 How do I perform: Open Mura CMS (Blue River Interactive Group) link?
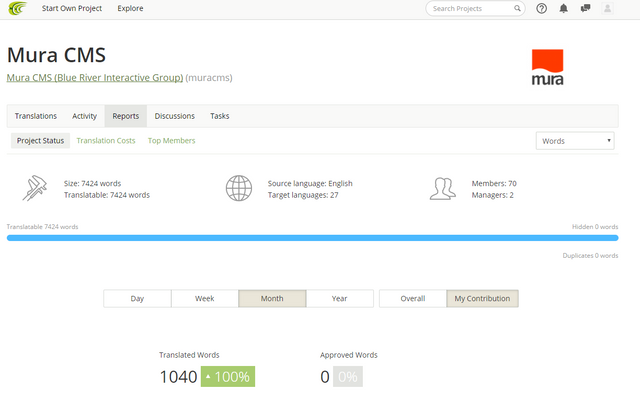point(95,78)
